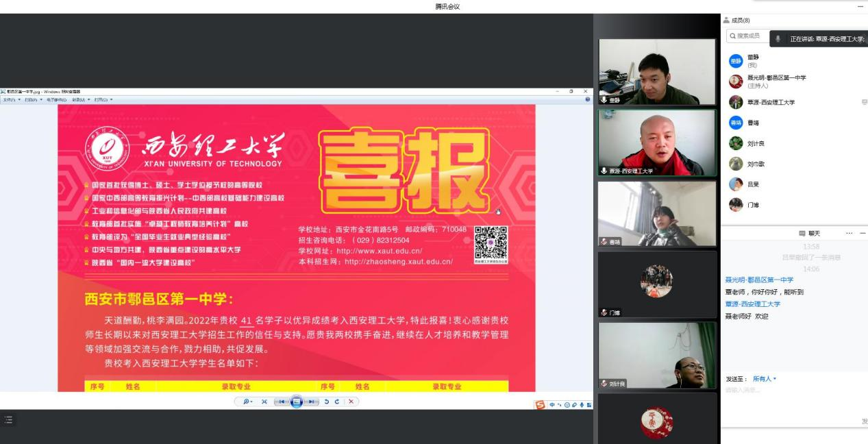Screen dimensions: 868x444
Task: Toggle Sogou 中 Chinese/English input mode
Action: click(553, 405)
